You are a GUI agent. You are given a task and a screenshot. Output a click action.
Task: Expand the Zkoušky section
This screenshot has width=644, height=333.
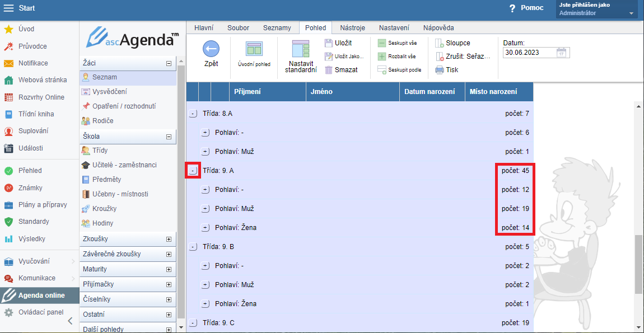click(169, 239)
